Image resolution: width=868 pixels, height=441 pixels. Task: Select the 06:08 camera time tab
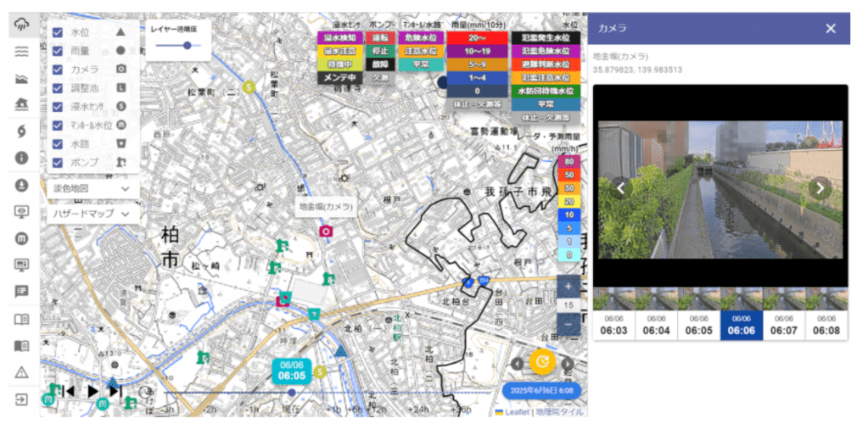pos(826,325)
